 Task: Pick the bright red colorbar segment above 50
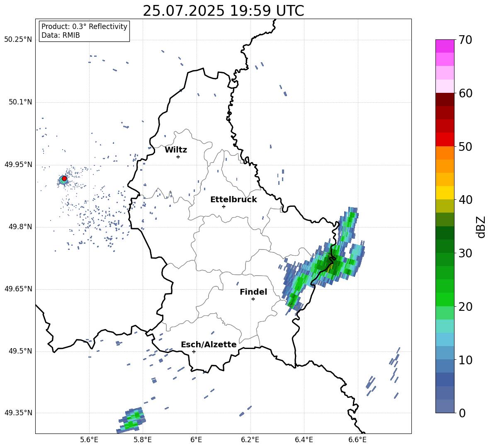[x=445, y=140]
